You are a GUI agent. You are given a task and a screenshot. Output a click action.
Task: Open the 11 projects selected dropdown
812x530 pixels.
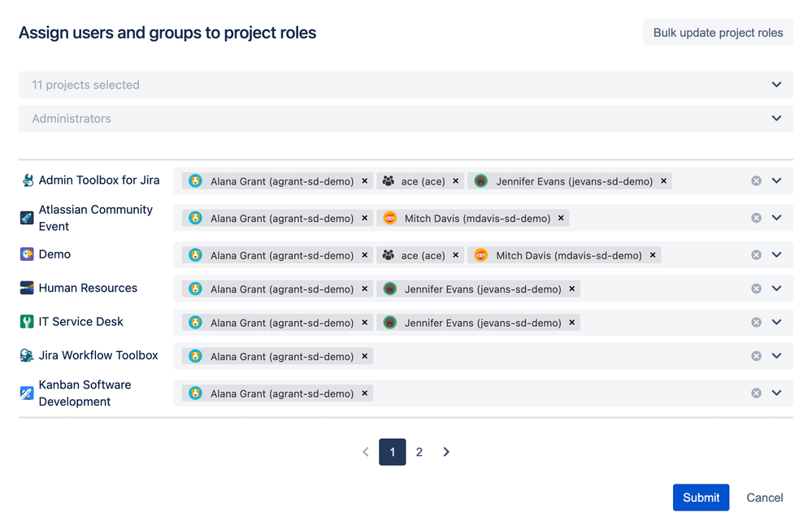click(x=776, y=85)
